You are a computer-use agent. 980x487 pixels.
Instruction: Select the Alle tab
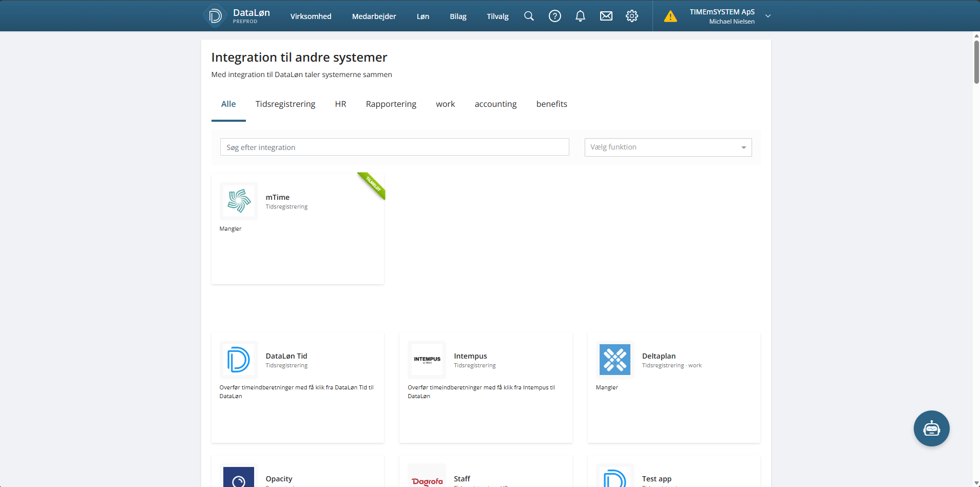pos(228,104)
